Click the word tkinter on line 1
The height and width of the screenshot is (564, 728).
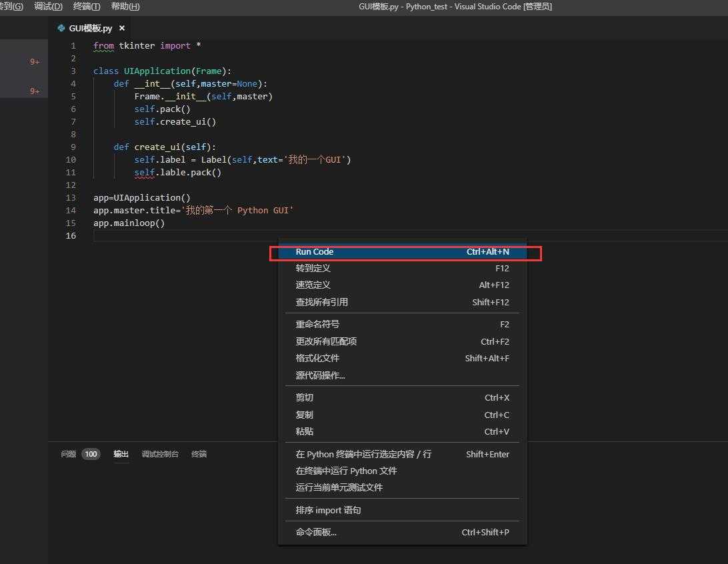137,46
